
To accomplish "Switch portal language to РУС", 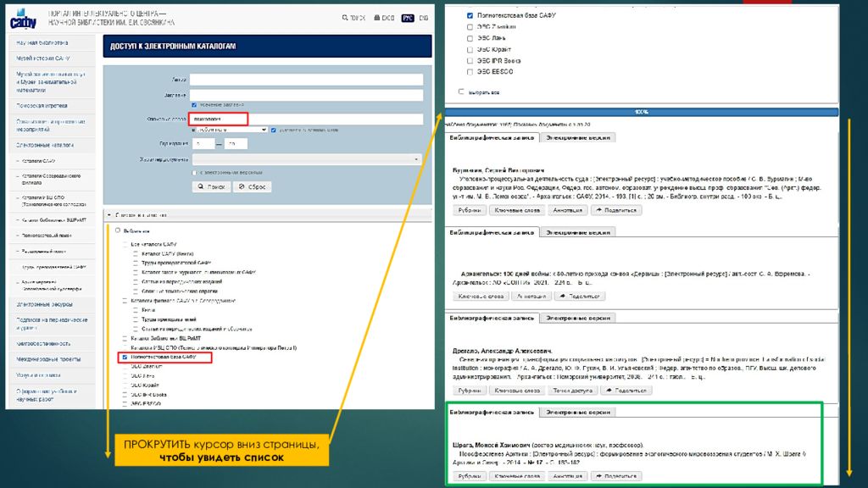I will click(408, 18).
